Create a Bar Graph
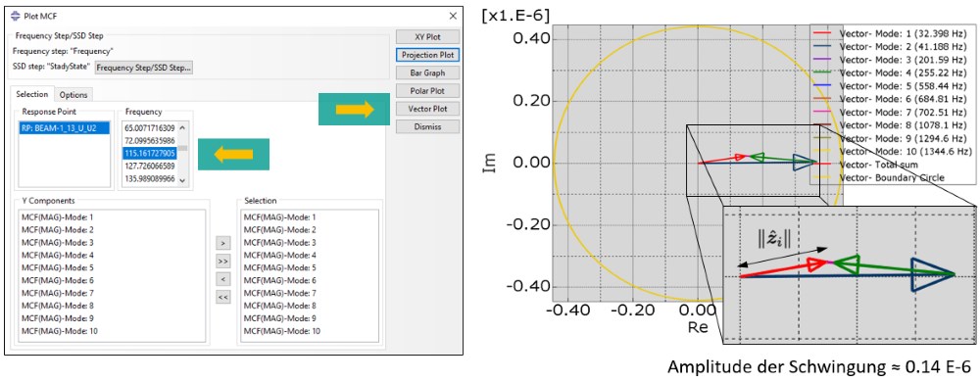This screenshot has height=382, width=980. coord(428,73)
